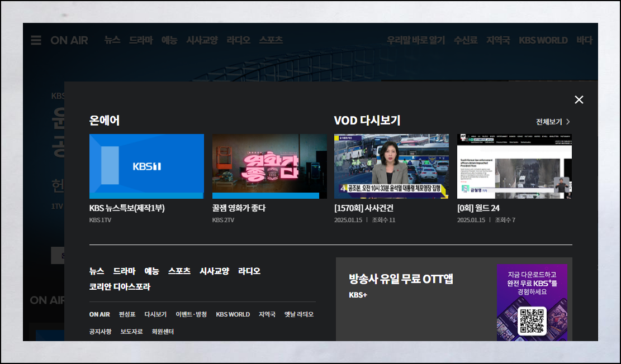The width and height of the screenshot is (621, 364).
Task: Click 조회수 11 under 사사건건
Action: click(x=383, y=220)
